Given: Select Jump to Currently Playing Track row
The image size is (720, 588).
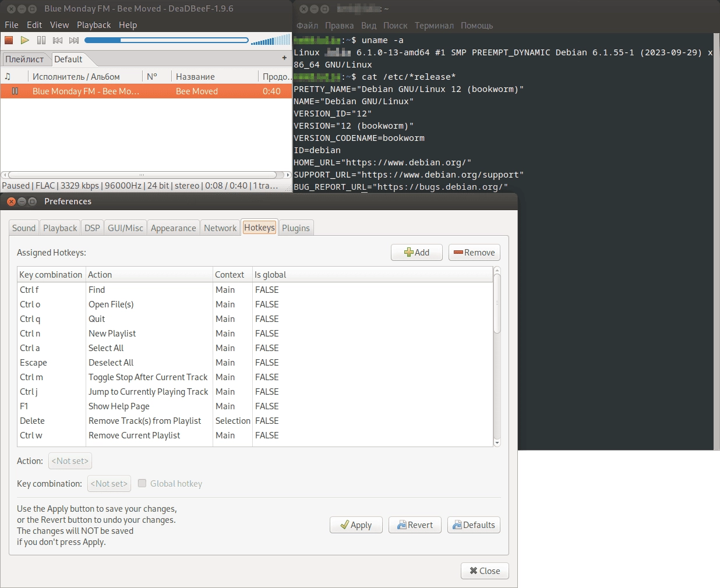Looking at the screenshot, I should click(x=255, y=392).
